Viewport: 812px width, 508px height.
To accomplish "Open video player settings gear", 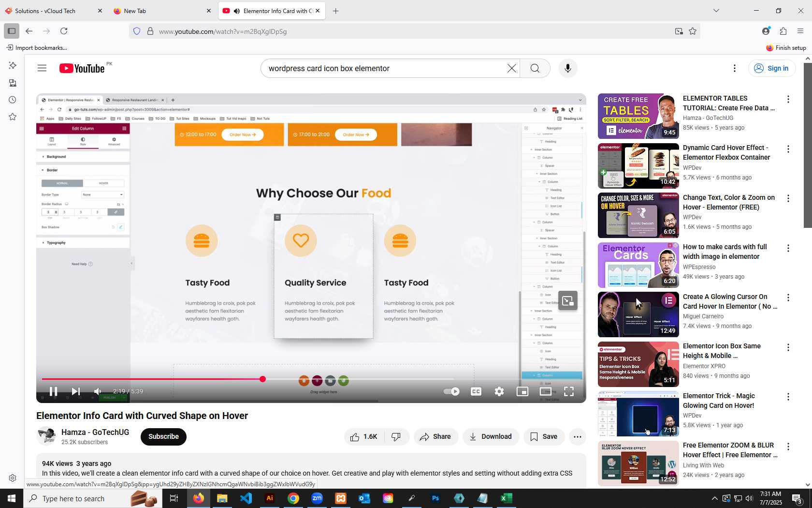I will [499, 391].
